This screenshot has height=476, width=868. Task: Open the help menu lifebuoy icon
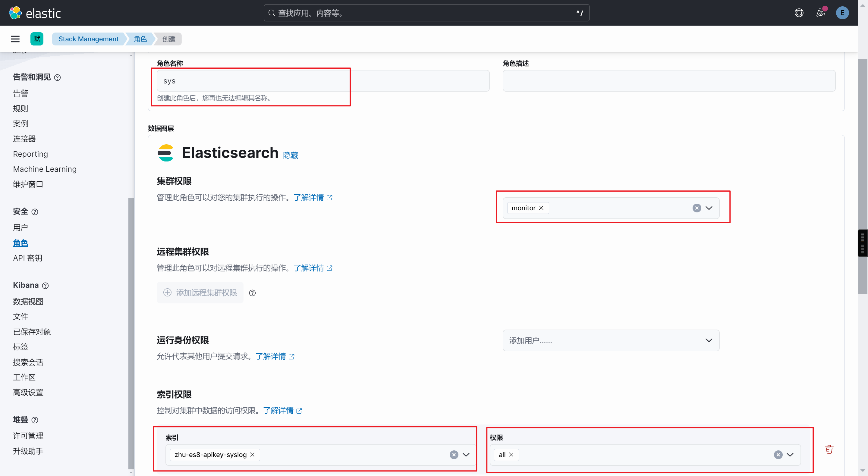click(x=799, y=13)
